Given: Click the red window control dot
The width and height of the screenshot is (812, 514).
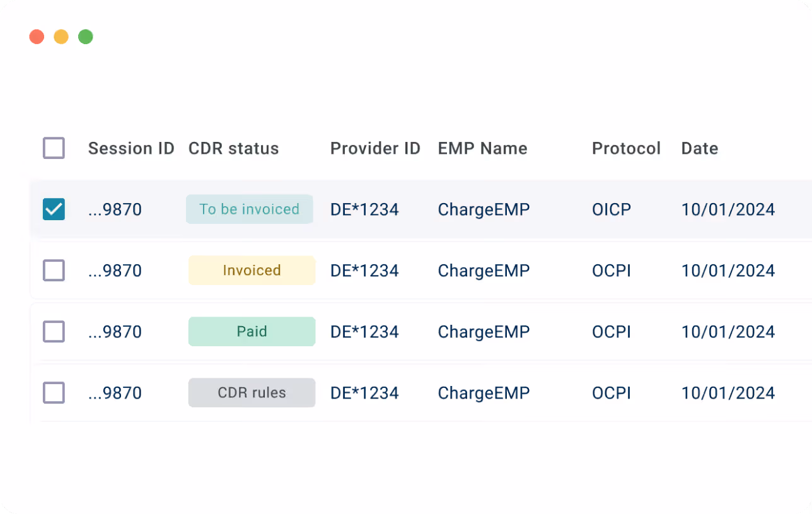Looking at the screenshot, I should 36,37.
